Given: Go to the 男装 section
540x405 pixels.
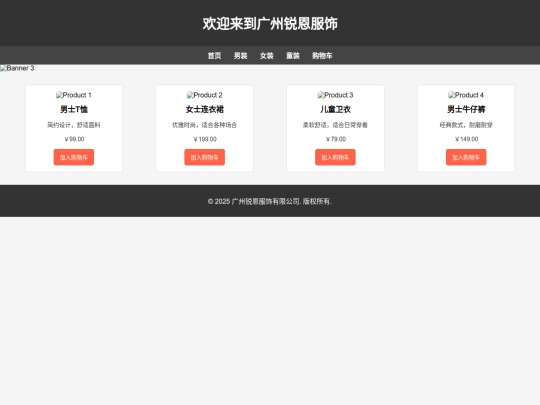Looking at the screenshot, I should [240, 55].
